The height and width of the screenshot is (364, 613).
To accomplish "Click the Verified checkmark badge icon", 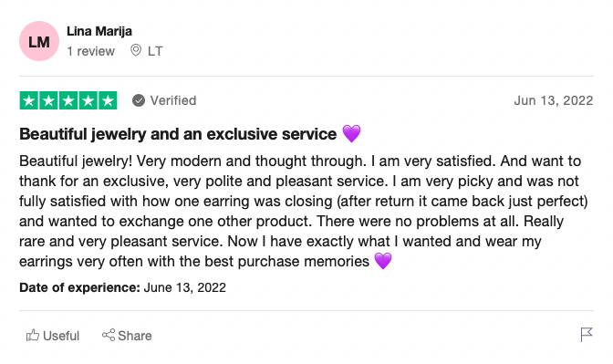I will pos(139,100).
